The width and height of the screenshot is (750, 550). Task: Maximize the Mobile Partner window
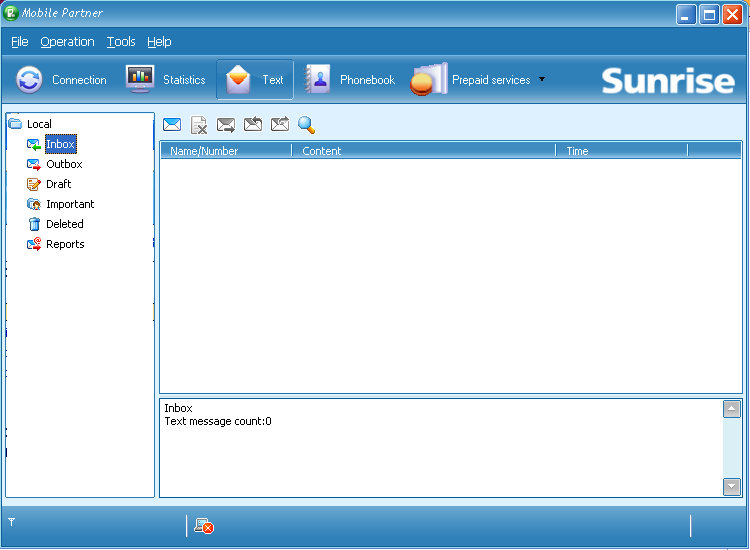709,14
